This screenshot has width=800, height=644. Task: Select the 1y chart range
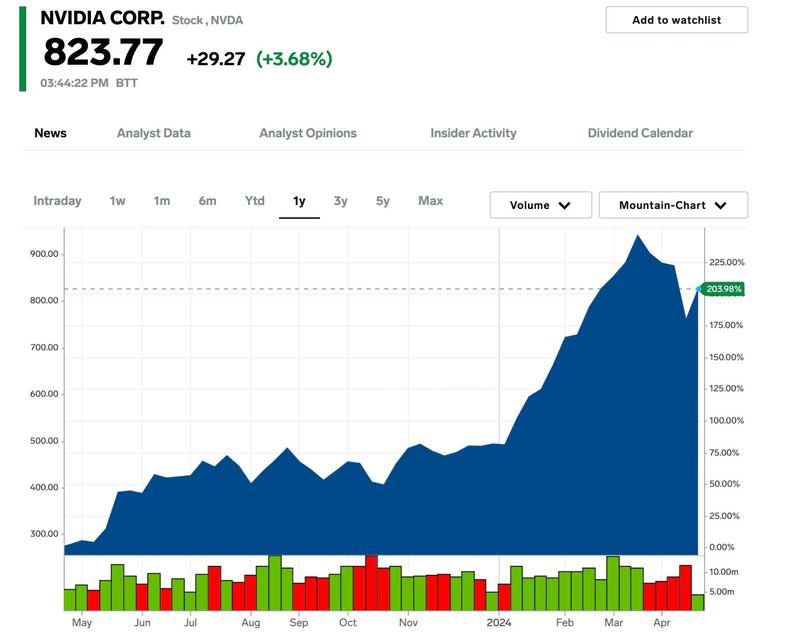299,201
